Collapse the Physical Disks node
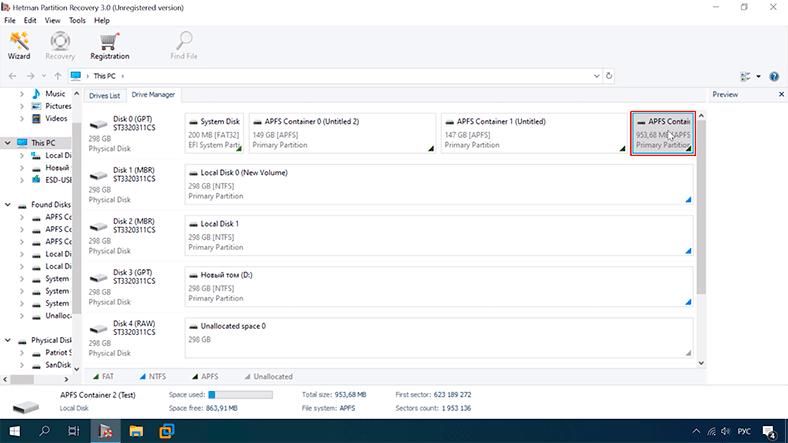This screenshot has width=788, height=443. tap(8, 340)
